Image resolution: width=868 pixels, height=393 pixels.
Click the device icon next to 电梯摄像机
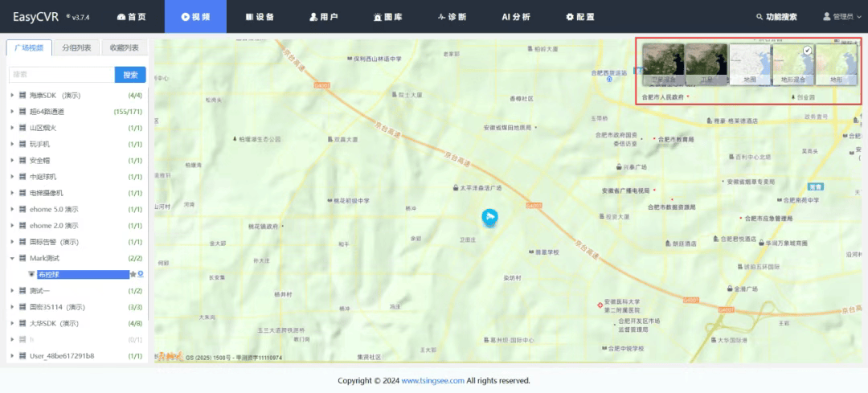(23, 193)
